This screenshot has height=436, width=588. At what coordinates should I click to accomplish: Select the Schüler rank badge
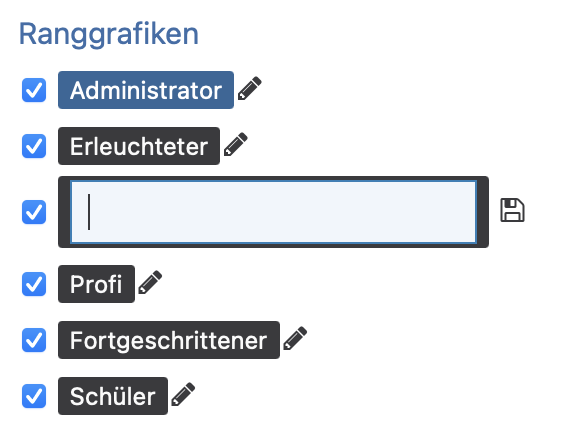113,396
